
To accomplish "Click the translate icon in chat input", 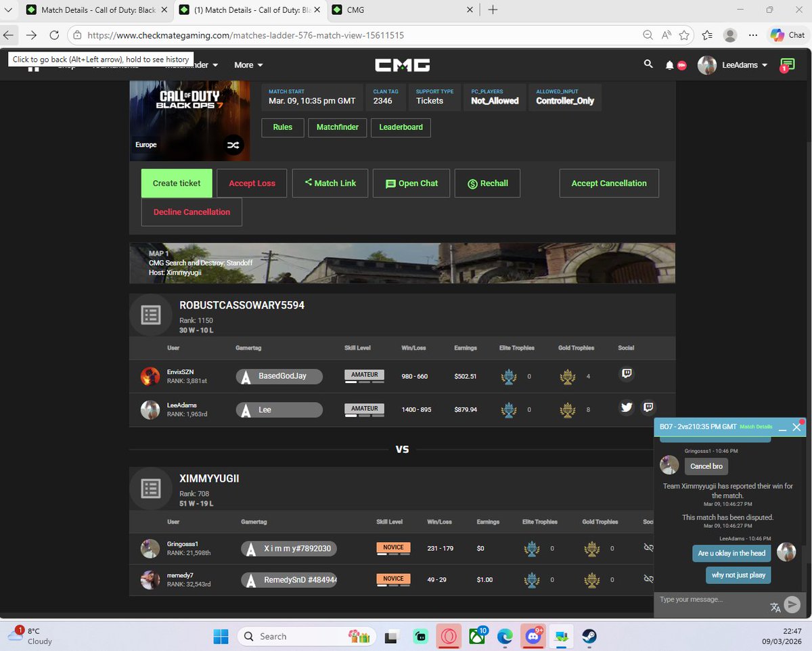I will click(x=775, y=607).
